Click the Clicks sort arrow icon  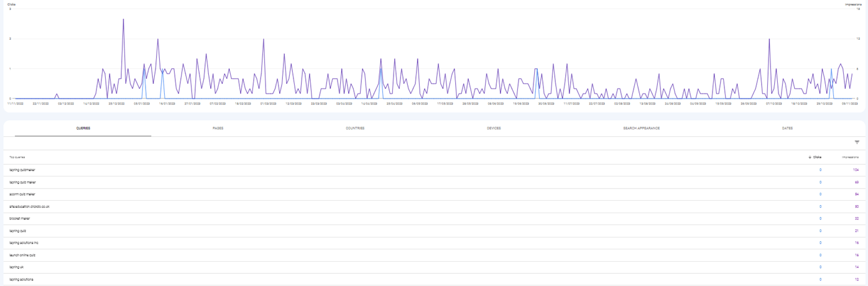(810, 157)
